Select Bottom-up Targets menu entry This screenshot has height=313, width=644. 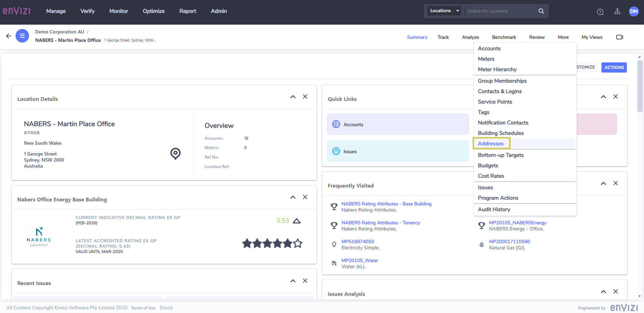[501, 155]
